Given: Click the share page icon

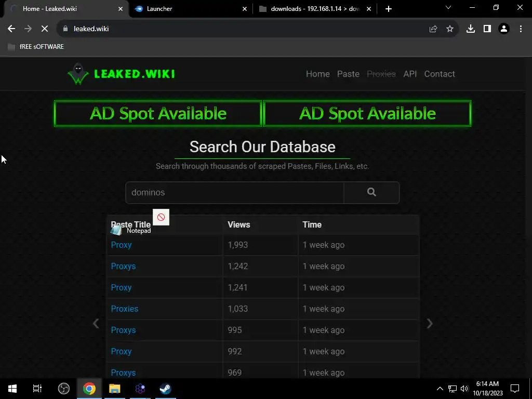Looking at the screenshot, I should (x=433, y=29).
